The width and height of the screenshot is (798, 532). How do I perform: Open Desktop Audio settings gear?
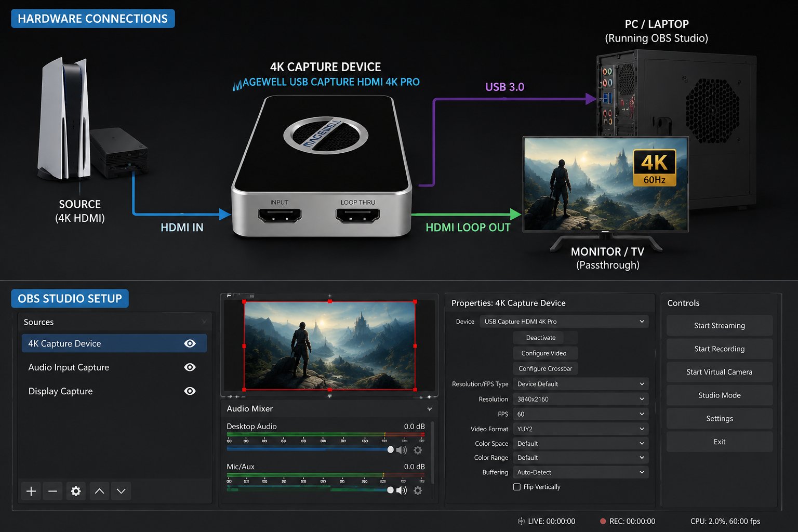[x=418, y=450]
